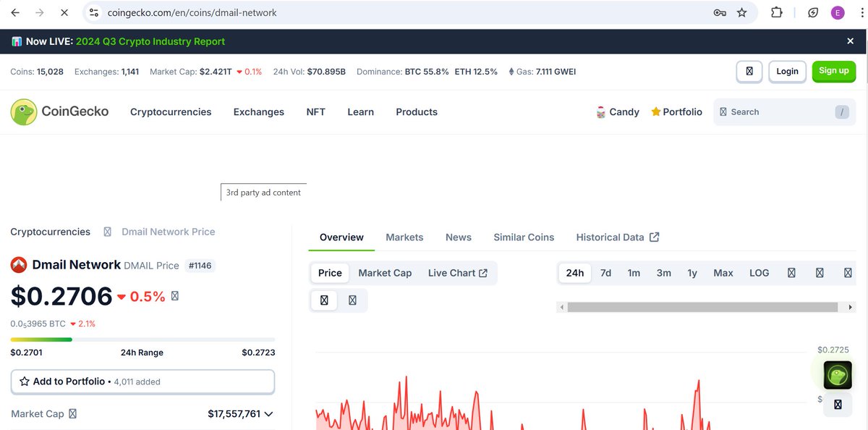Open the browser extensions puzzle icon

pyautogui.click(x=777, y=12)
